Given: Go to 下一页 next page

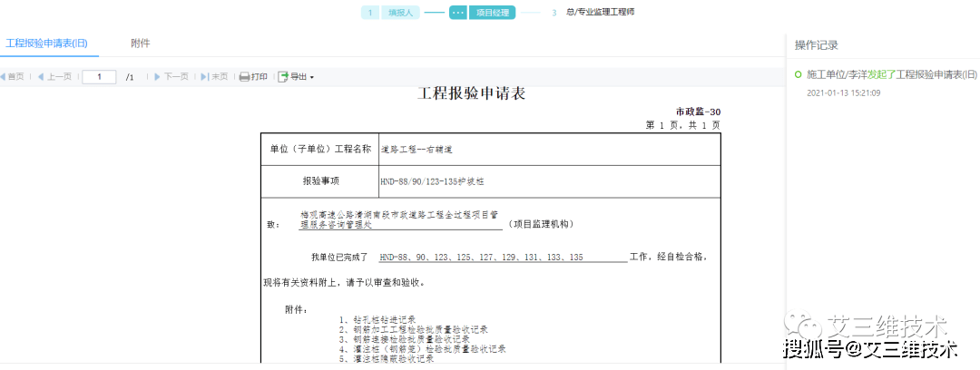Looking at the screenshot, I should coord(171,77).
